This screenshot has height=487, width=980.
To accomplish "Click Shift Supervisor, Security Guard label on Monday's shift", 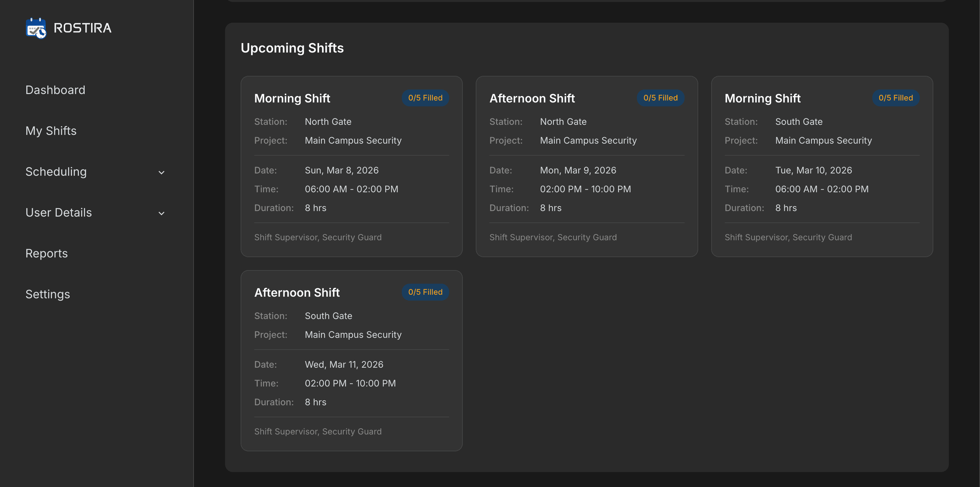I will pos(553,237).
